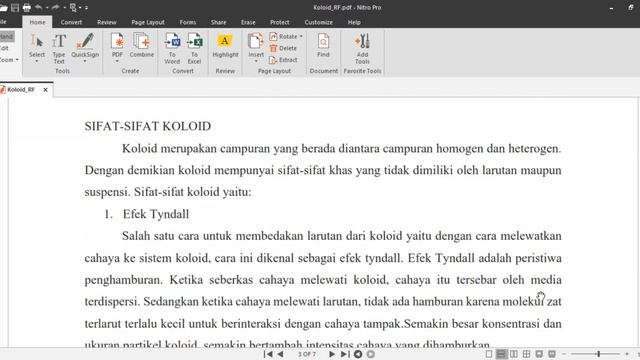Open the Customize ribbon tab

pos(318,22)
